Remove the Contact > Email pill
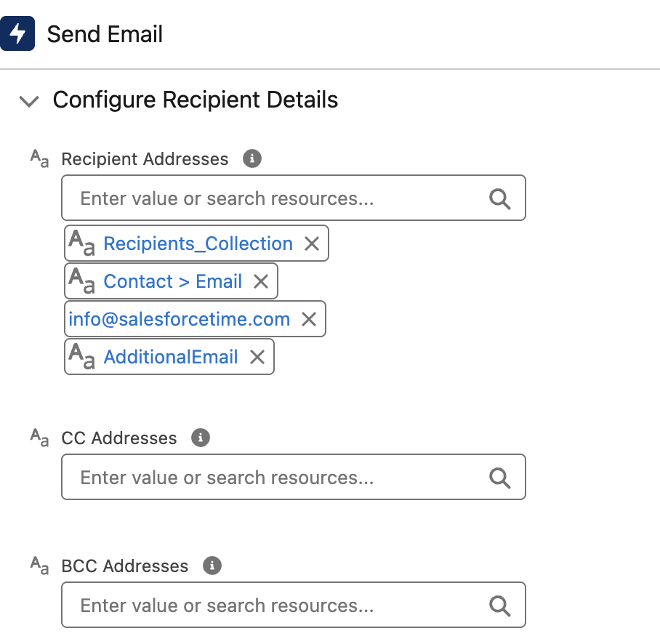The image size is (660, 644). point(261,281)
